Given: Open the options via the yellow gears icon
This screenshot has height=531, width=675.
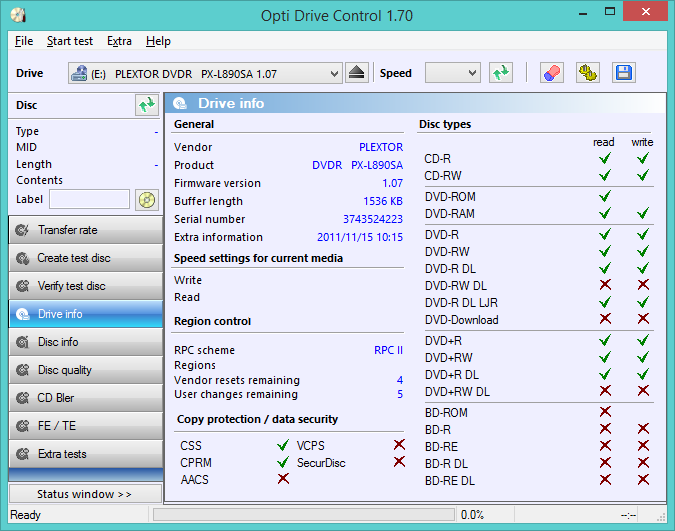Looking at the screenshot, I should pyautogui.click(x=588, y=73).
